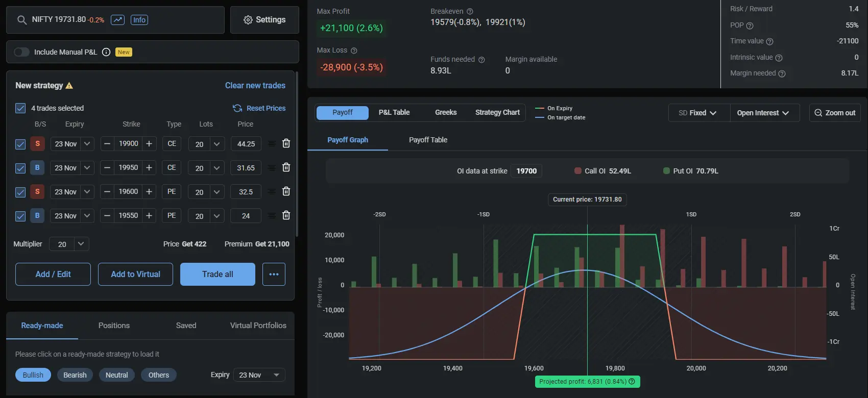Click Clear new trades link

click(x=255, y=85)
